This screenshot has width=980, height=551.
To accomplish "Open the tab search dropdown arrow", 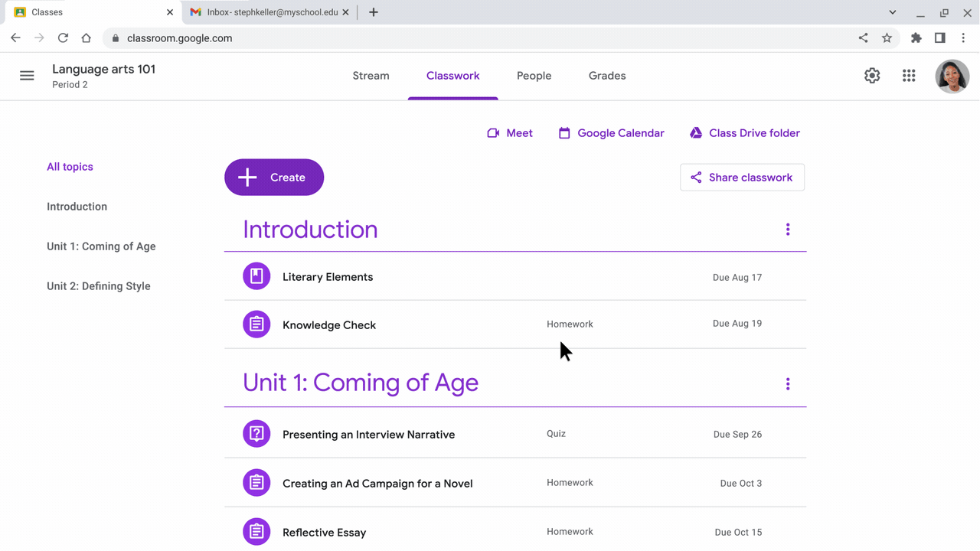I will pos(892,12).
